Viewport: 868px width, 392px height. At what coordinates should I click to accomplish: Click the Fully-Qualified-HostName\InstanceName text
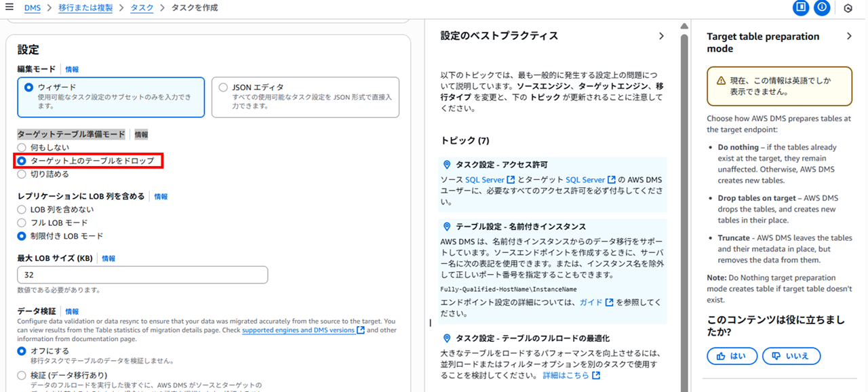[x=509, y=289]
